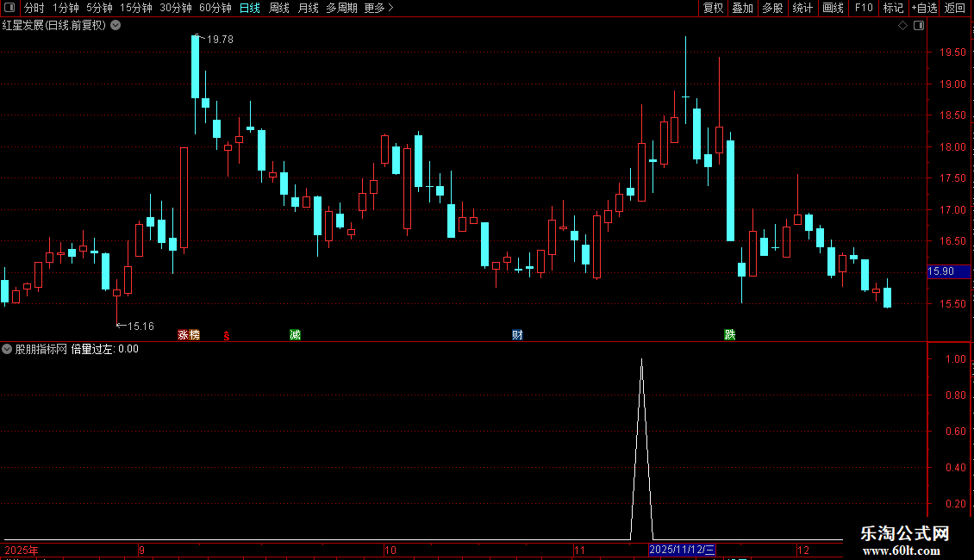The image size is (974, 560).
Task: Click the 涨榜 event marker
Action: point(189,335)
